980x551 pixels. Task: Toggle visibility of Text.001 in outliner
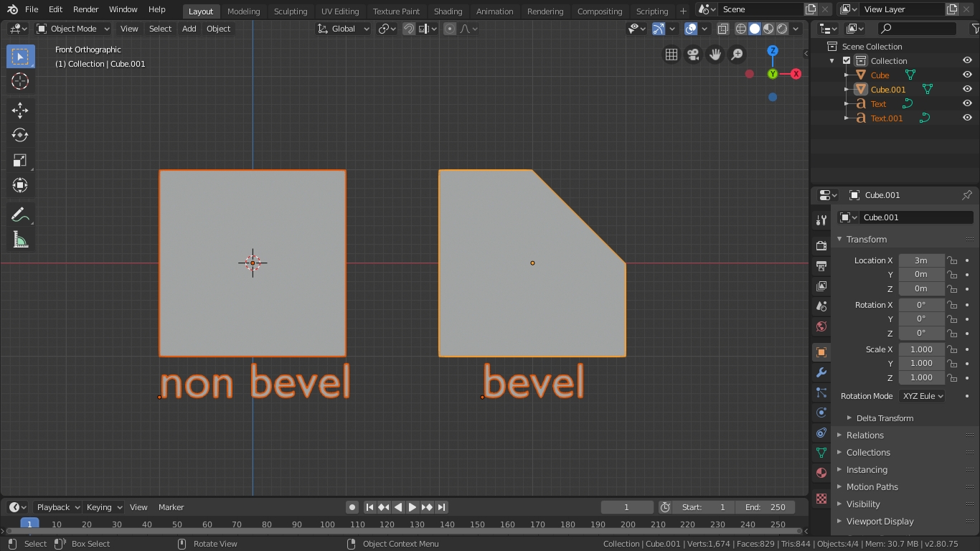point(966,118)
